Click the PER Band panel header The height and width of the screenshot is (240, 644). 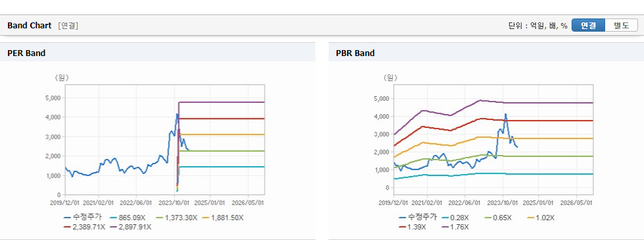pos(158,53)
